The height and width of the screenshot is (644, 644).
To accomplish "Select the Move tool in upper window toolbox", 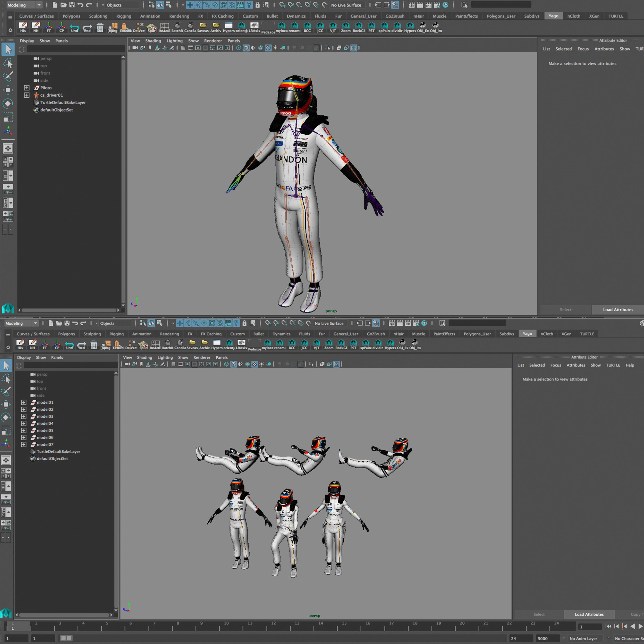I will click(x=8, y=90).
